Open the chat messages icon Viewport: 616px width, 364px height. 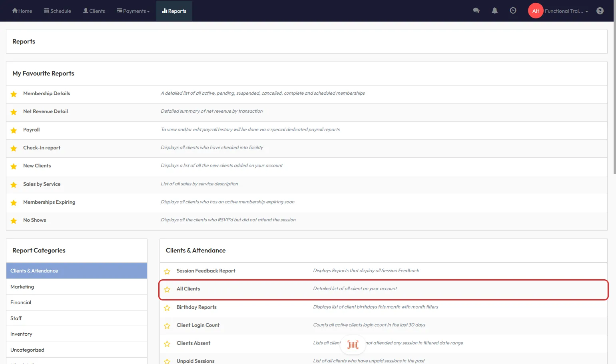click(476, 11)
